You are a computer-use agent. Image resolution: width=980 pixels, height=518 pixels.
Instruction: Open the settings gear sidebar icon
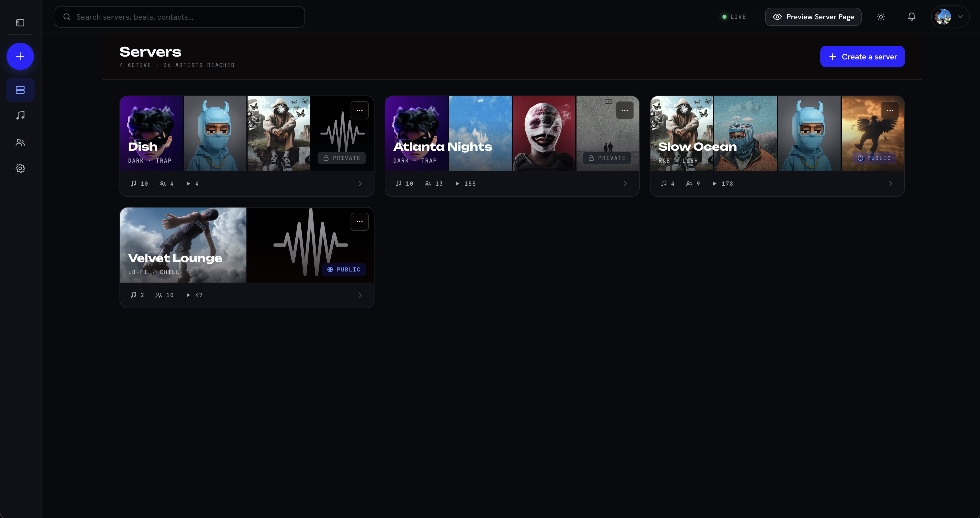[20, 168]
